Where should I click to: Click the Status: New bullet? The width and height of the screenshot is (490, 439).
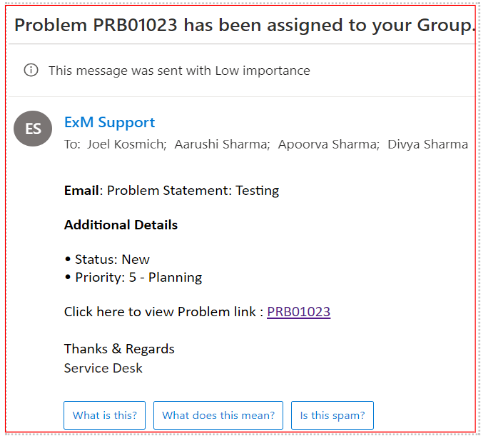[107, 259]
